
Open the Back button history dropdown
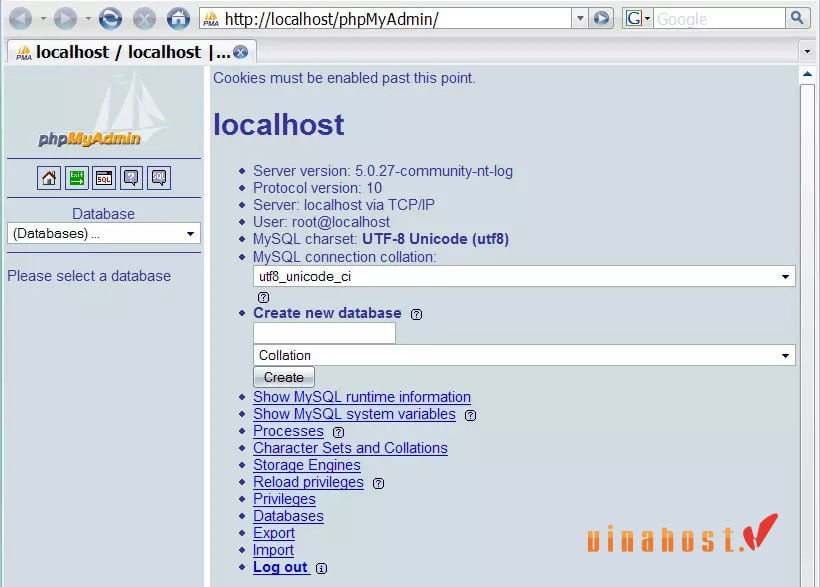point(43,19)
